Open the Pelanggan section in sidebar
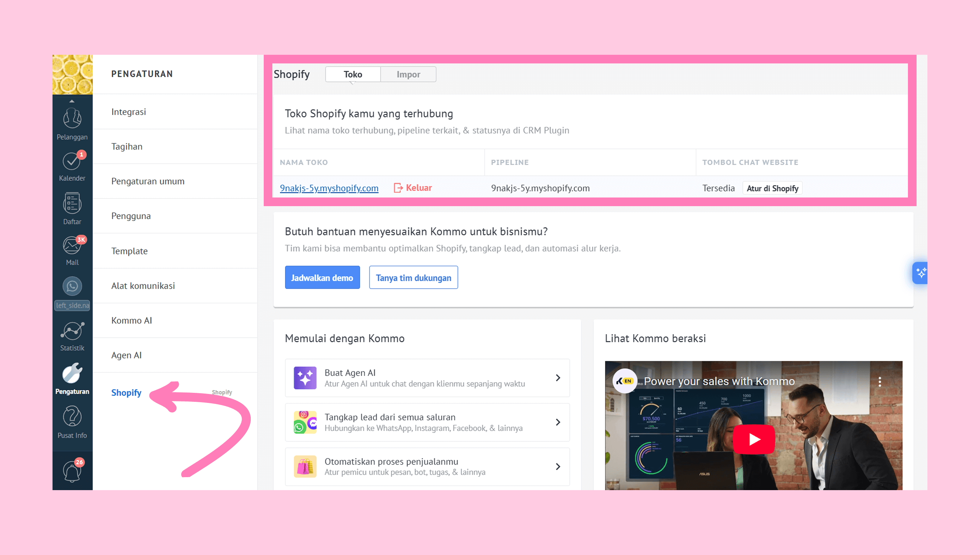This screenshot has width=980, height=555. [x=72, y=124]
